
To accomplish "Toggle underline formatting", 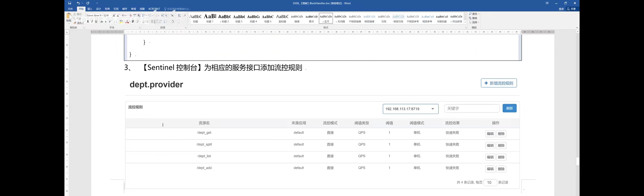I will [x=96, y=22].
